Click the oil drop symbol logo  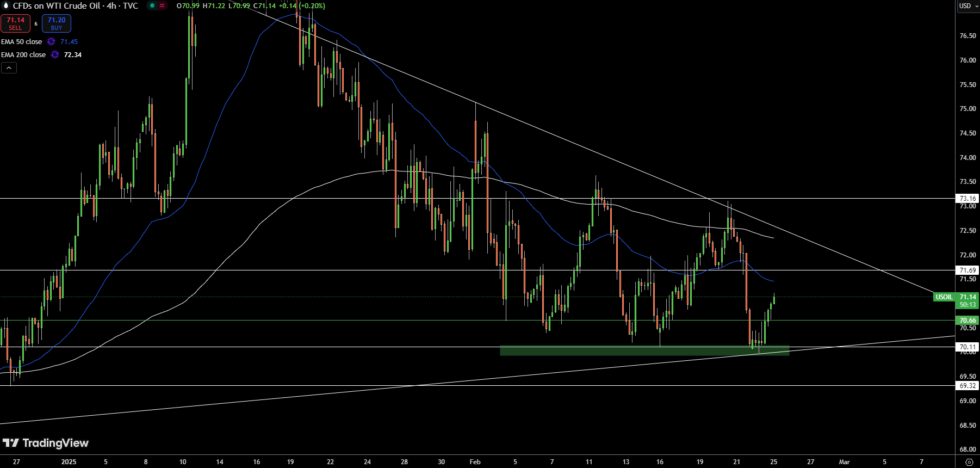tap(6, 6)
